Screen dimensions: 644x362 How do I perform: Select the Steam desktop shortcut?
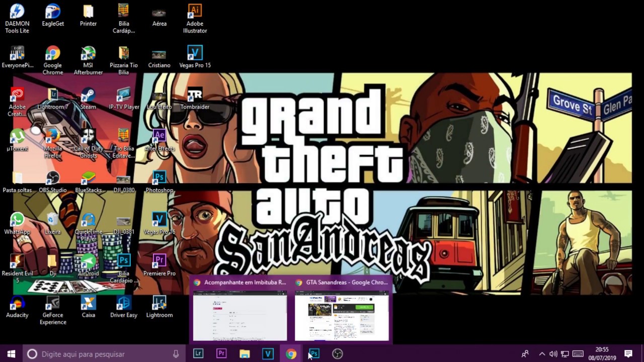click(x=88, y=98)
